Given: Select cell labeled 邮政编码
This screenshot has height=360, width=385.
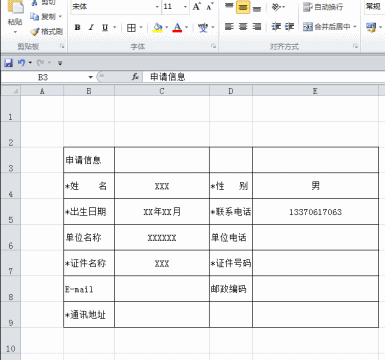Looking at the screenshot, I should pos(231,289).
